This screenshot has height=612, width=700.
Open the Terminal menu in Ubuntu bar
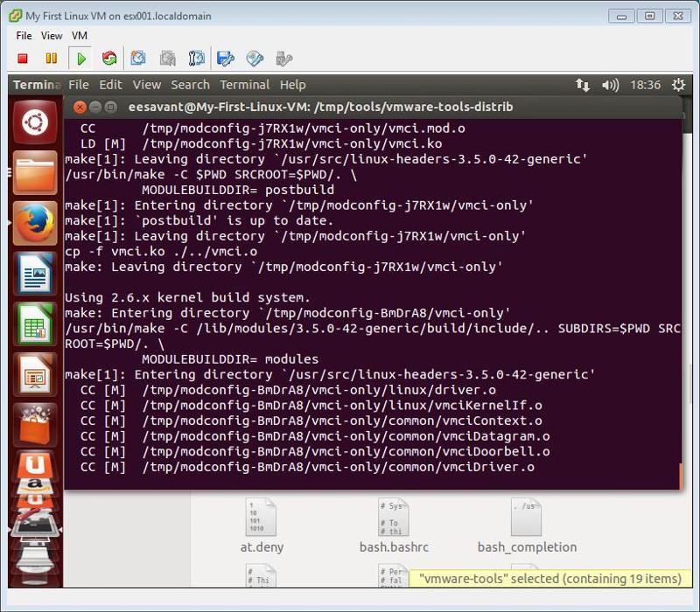click(x=245, y=85)
